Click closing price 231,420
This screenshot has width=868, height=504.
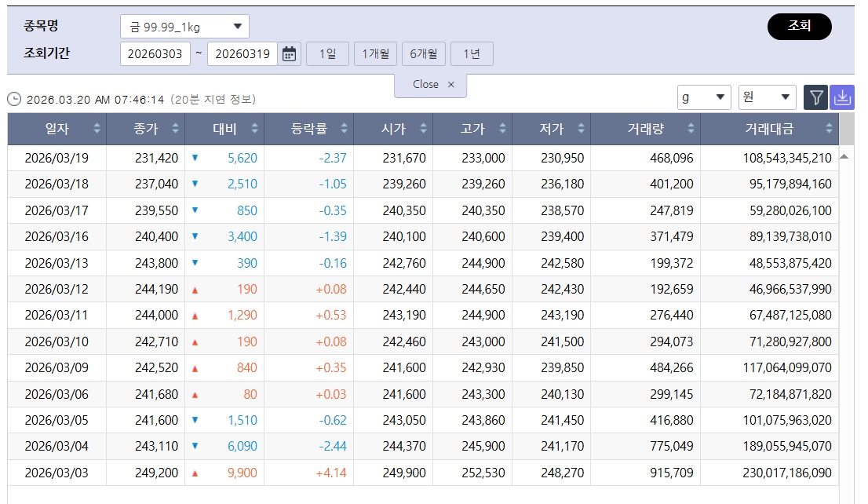tap(157, 158)
